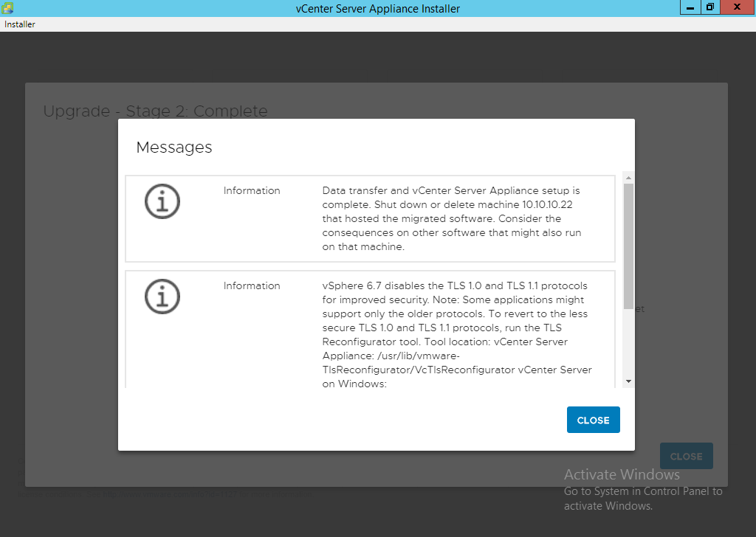Click the Messages list scrollbar thumb
The height and width of the screenshot is (537, 756).
pos(628,246)
